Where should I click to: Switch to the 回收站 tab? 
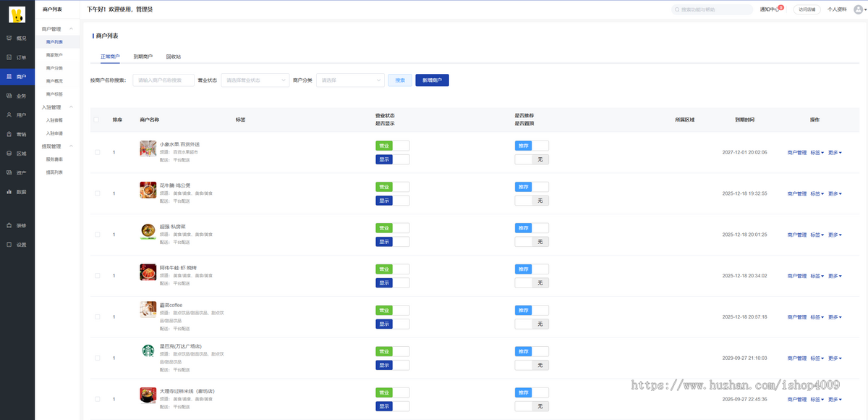click(x=174, y=56)
